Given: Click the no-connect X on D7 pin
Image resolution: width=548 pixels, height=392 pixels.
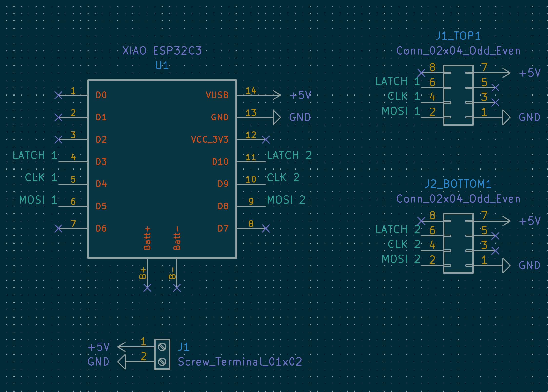Looking at the screenshot, I should point(266,228).
